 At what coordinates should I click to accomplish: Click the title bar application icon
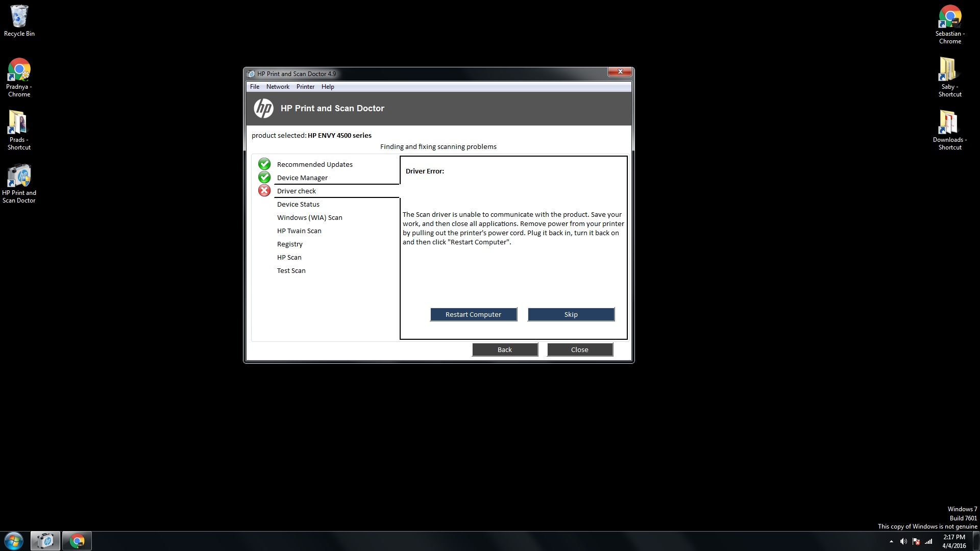251,73
